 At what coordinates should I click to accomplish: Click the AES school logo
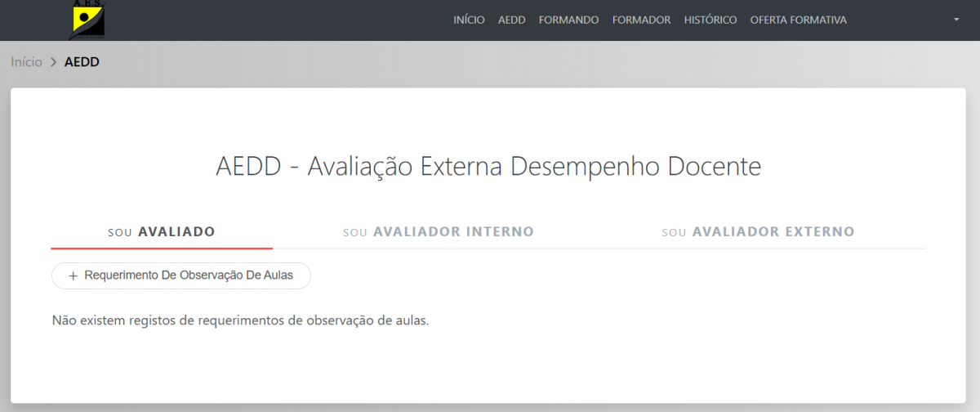click(87, 20)
